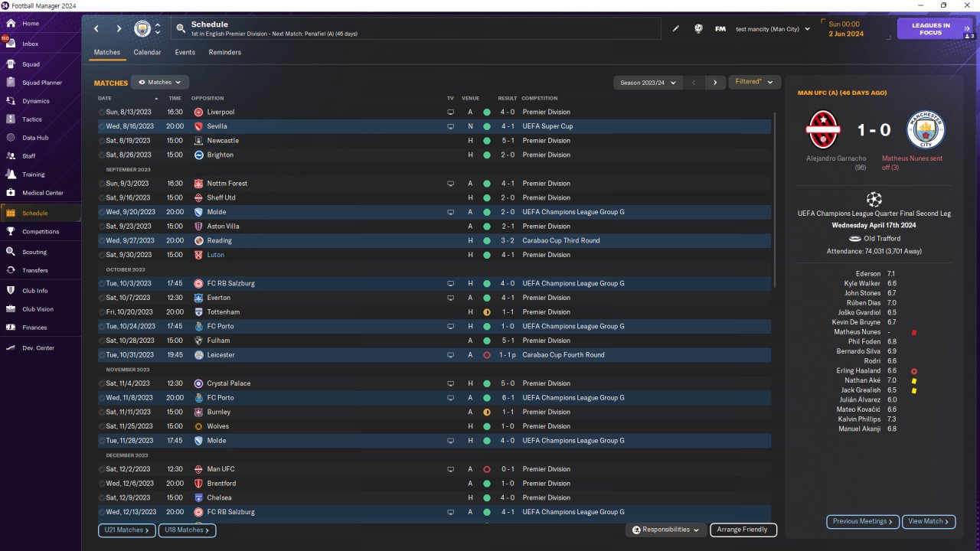
Task: Tick the checkbox on the Reading row
Action: coord(102,241)
